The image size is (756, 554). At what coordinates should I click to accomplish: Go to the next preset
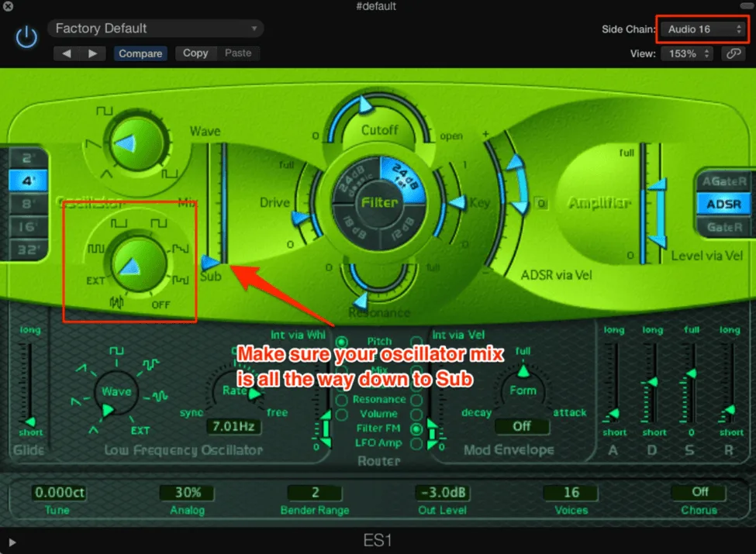92,53
